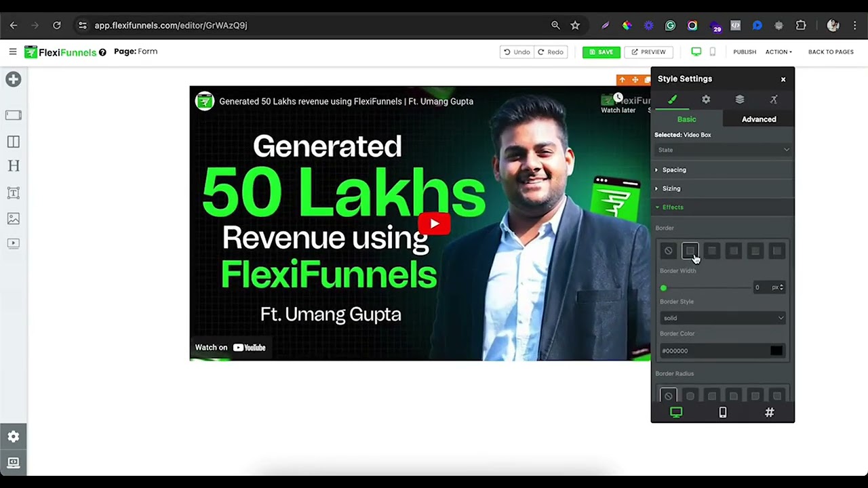
Task: Click the Redo button
Action: 551,52
